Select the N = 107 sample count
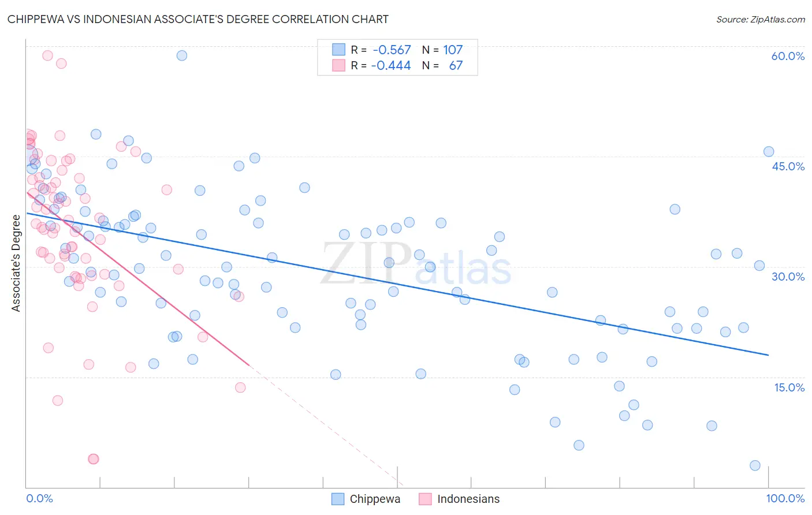 pos(442,50)
